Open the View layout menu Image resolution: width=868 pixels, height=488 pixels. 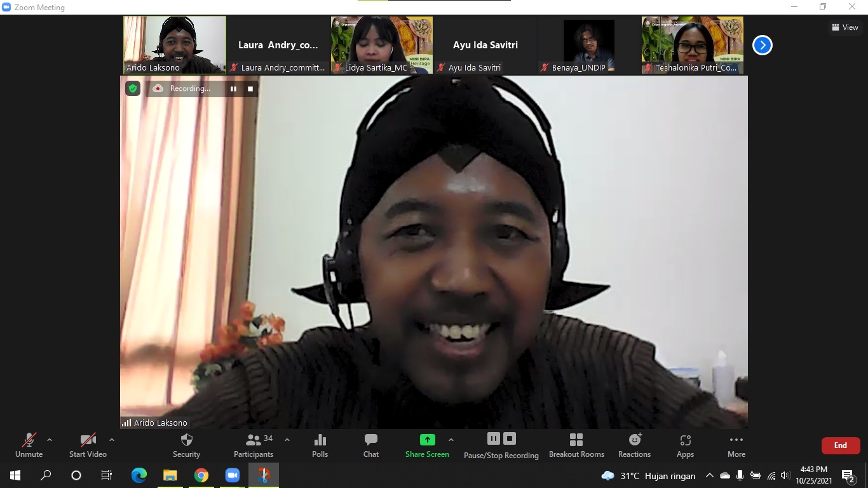pos(844,27)
